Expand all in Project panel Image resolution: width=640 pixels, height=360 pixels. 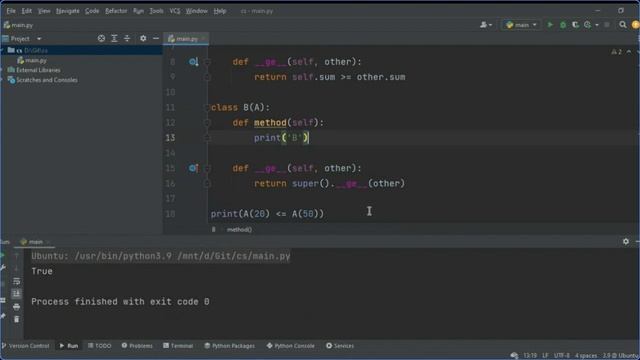point(114,38)
